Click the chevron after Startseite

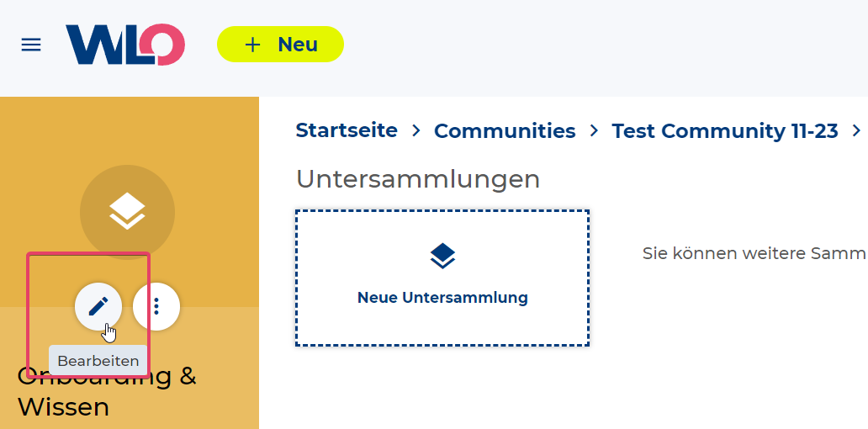[x=415, y=131]
